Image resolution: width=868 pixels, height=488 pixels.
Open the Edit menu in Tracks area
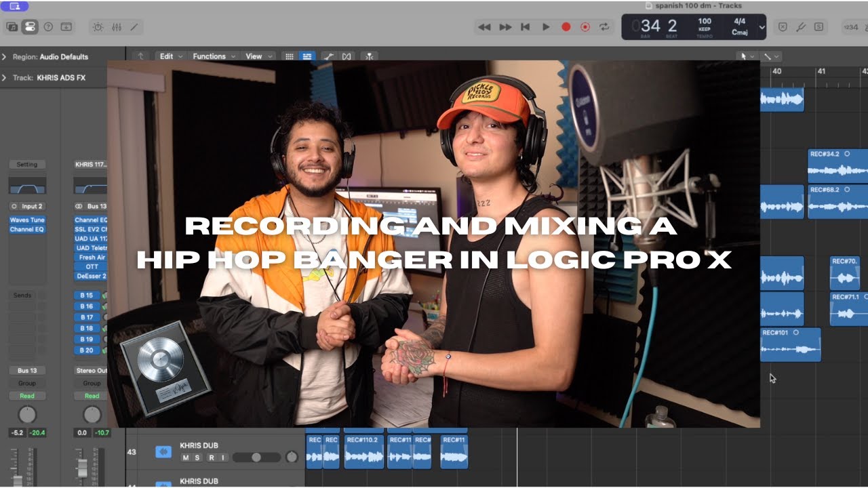pos(170,56)
